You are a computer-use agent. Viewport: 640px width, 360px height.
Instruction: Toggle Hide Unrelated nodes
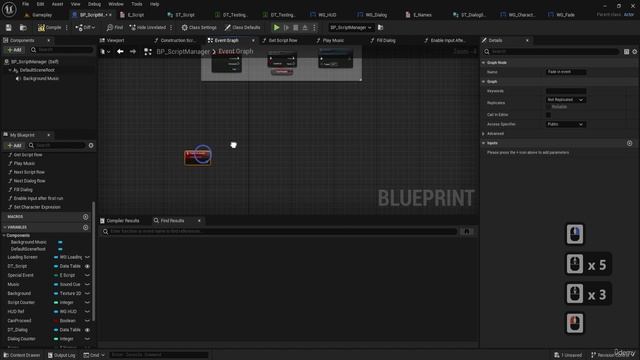pyautogui.click(x=148, y=28)
